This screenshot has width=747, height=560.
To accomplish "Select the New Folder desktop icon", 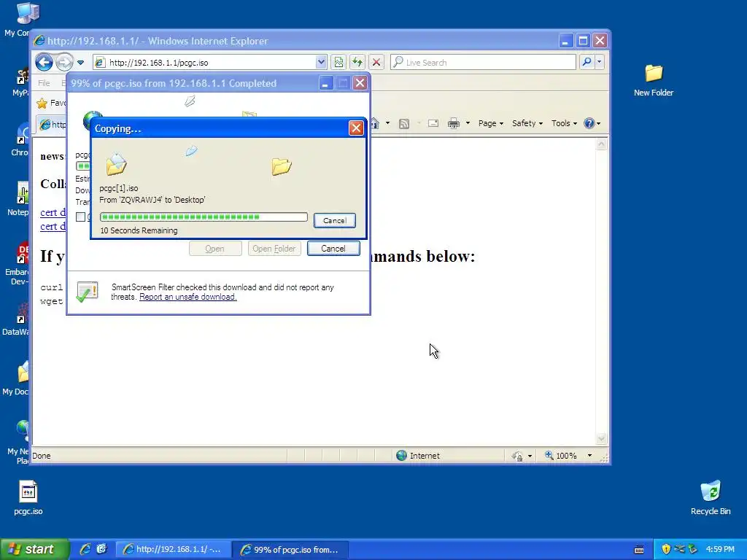I will tap(653, 80).
